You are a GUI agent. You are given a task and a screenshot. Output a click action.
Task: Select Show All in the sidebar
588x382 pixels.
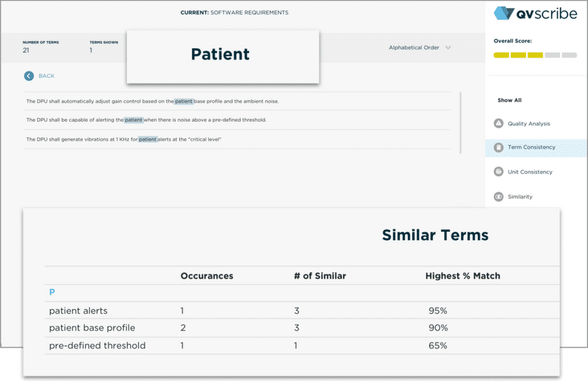click(x=509, y=100)
